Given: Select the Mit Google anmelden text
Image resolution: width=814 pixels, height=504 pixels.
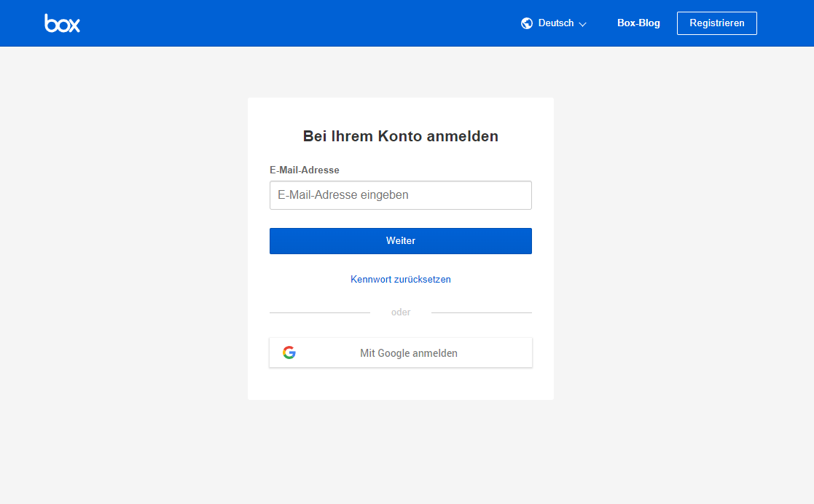Looking at the screenshot, I should pos(409,353).
